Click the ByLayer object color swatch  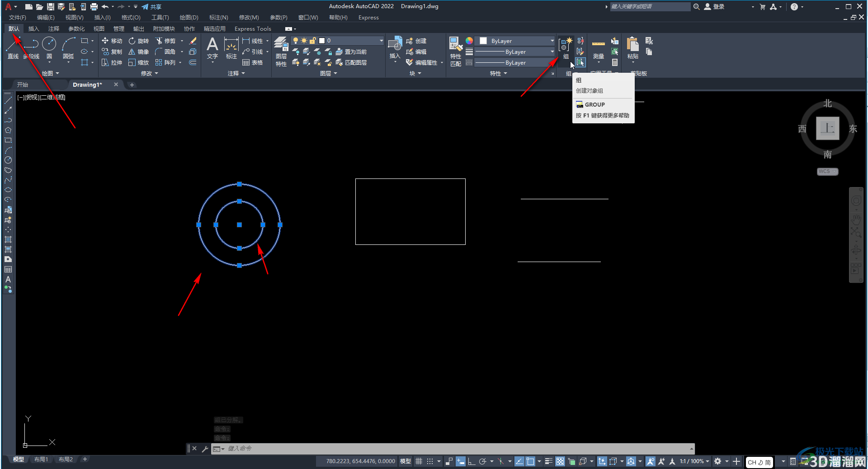click(x=483, y=41)
